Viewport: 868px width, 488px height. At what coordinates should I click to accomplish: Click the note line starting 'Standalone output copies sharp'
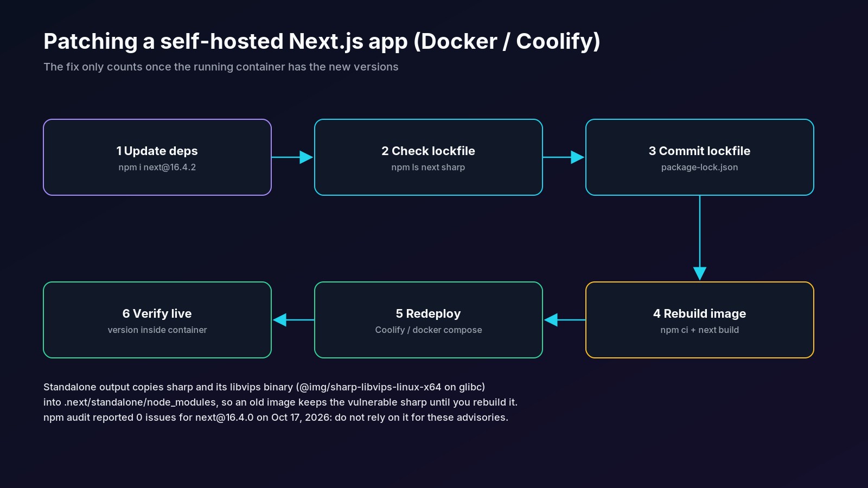pos(264,387)
